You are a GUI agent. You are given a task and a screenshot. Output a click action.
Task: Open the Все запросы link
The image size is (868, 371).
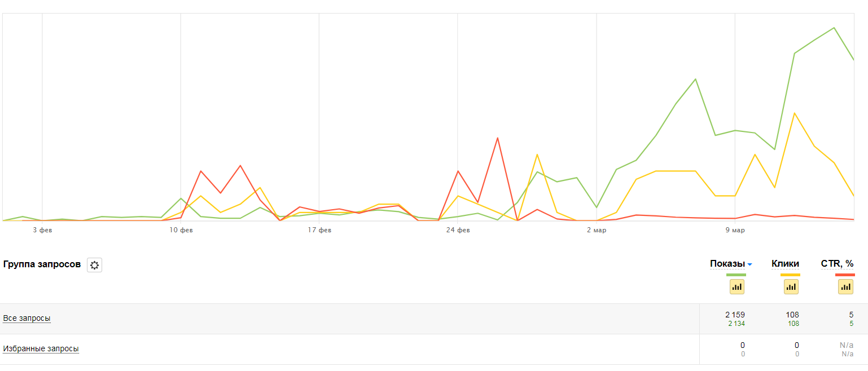point(27,318)
